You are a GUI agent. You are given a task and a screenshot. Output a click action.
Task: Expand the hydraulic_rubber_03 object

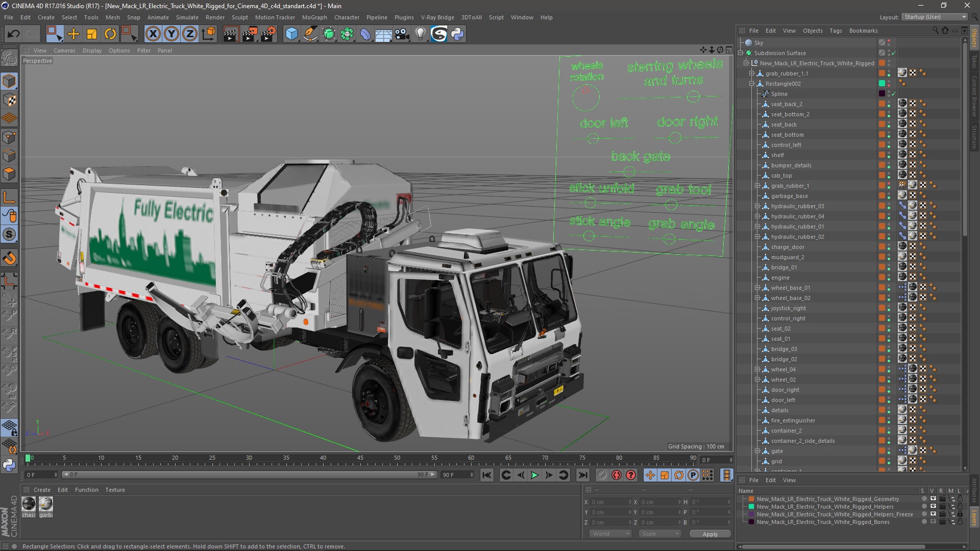point(757,206)
